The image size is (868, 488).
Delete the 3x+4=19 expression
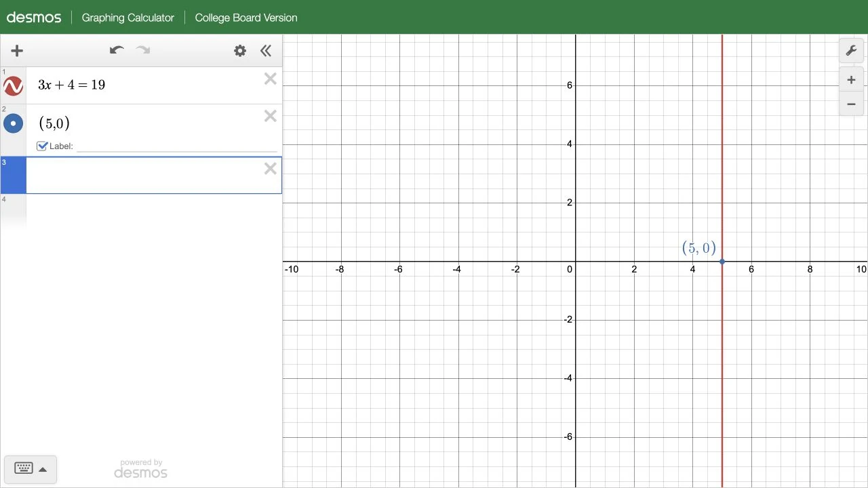coord(271,79)
